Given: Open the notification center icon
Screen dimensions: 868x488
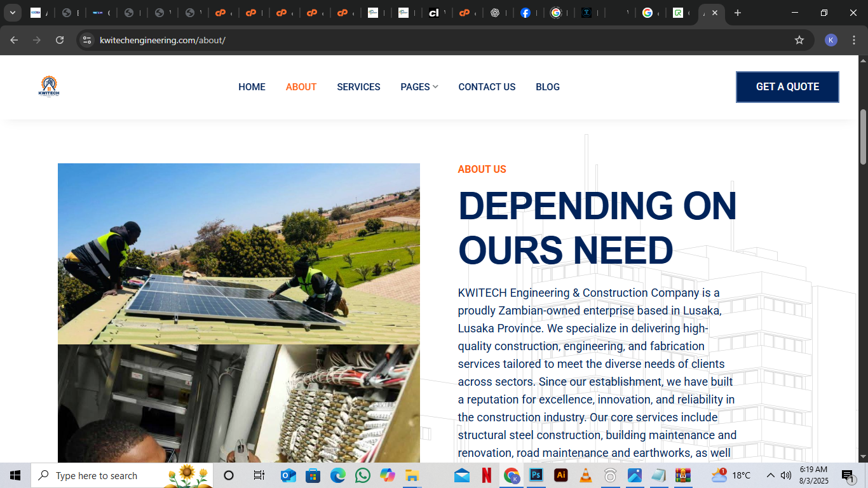Looking at the screenshot, I should 847,475.
